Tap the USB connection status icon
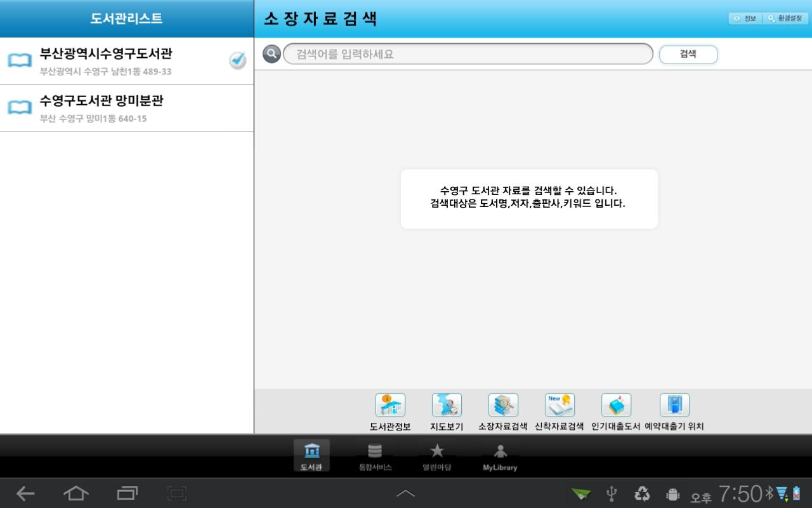This screenshot has height=508, width=812. (612, 493)
